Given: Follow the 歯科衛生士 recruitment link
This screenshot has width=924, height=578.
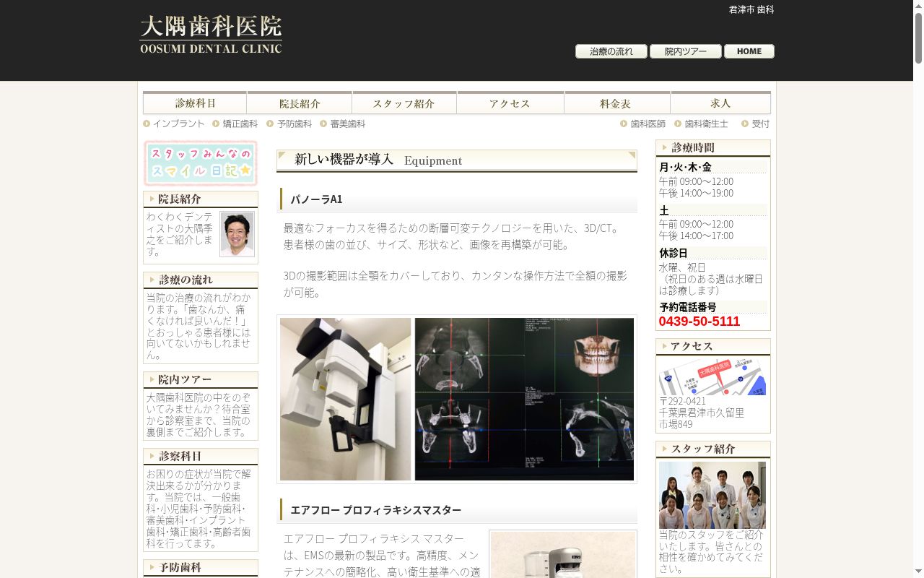Looking at the screenshot, I should point(702,124).
